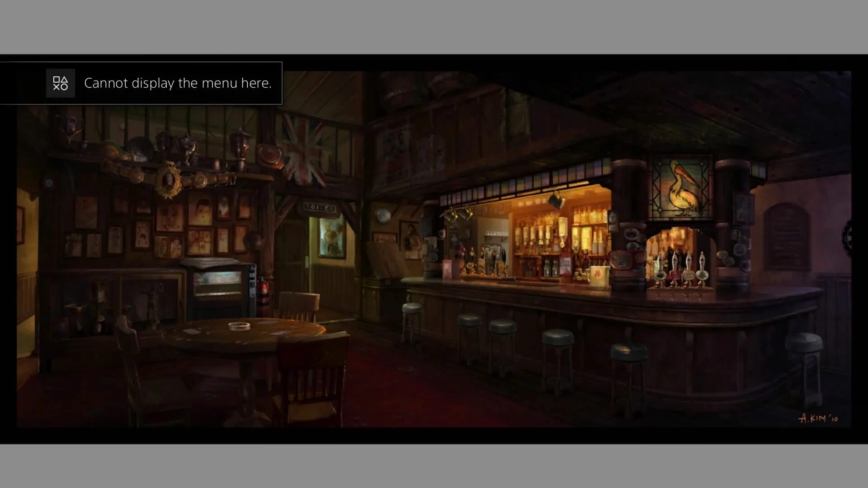868x488 pixels.
Task: Click the white ice bucket on counter
Action: pyautogui.click(x=599, y=276)
